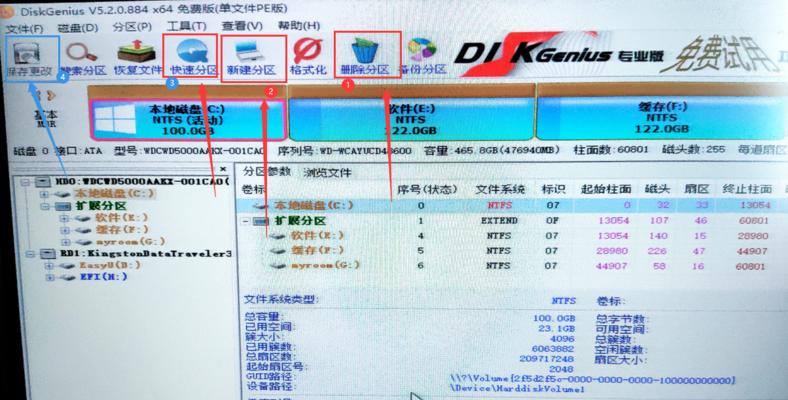Click the 保存更改 save changes toolbar icon
Image resolution: width=788 pixels, height=400 pixels.
pyautogui.click(x=31, y=59)
